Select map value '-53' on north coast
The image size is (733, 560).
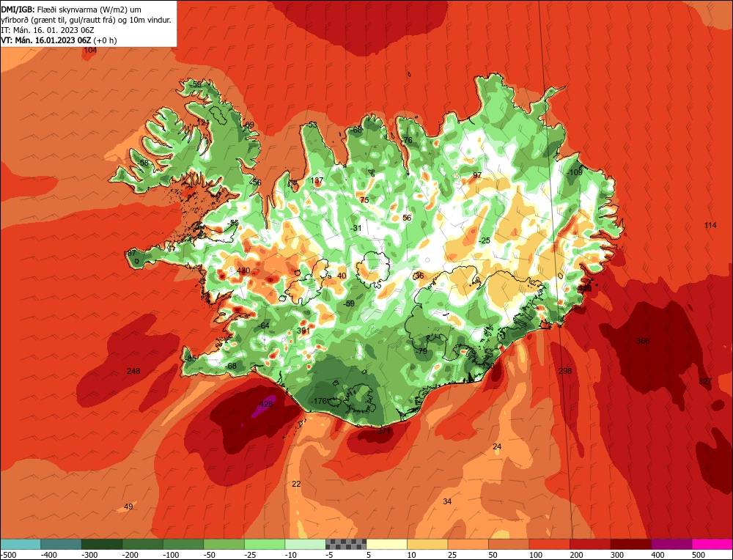tap(311, 125)
